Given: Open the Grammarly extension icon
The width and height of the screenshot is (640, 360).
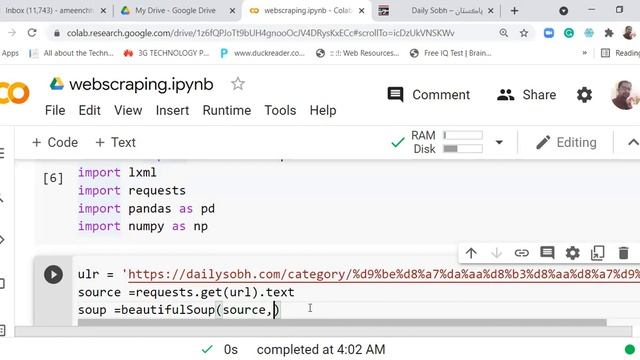Looking at the screenshot, I should point(569,33).
